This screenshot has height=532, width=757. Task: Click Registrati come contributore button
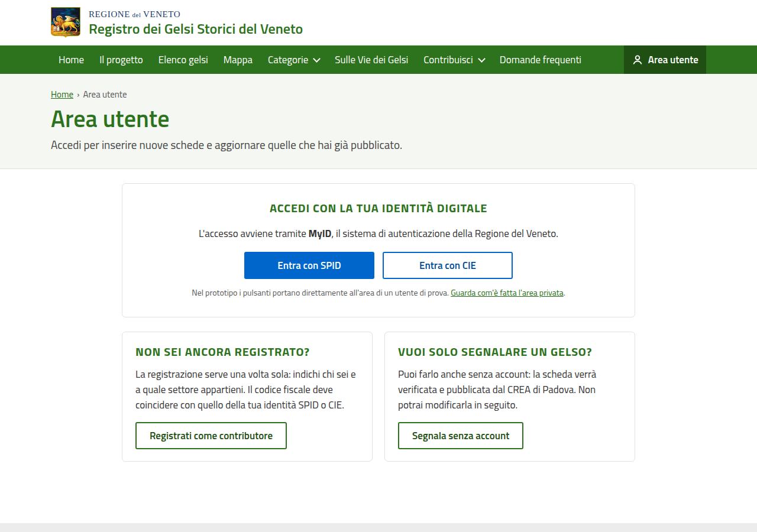point(211,436)
